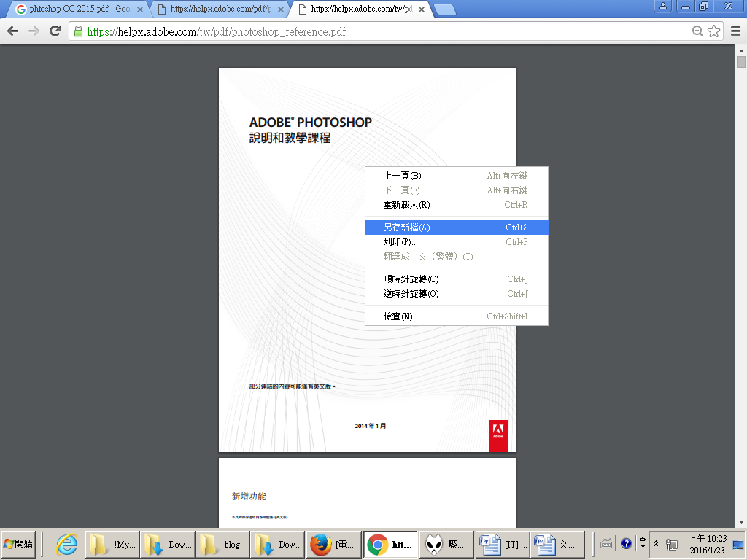Click the language bar options arrow
Image resolution: width=747 pixels, height=560 pixels.
tap(643, 547)
